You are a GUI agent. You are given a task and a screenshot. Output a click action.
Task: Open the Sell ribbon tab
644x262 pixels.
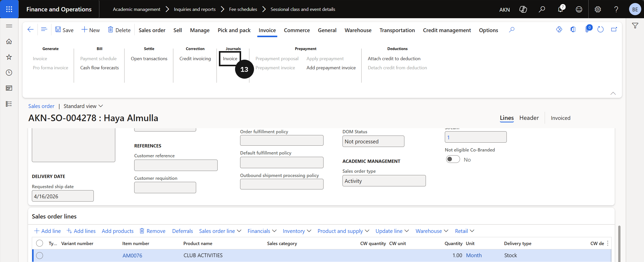[178, 30]
